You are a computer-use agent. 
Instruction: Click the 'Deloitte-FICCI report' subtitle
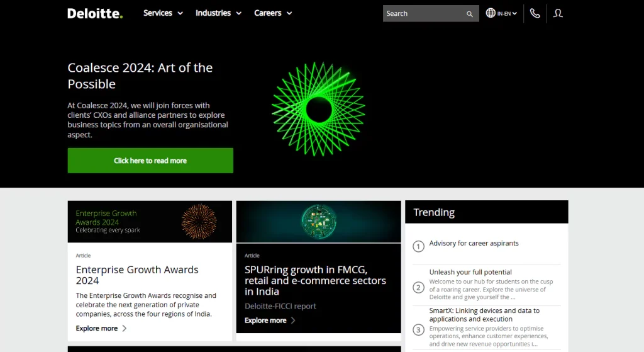point(280,306)
